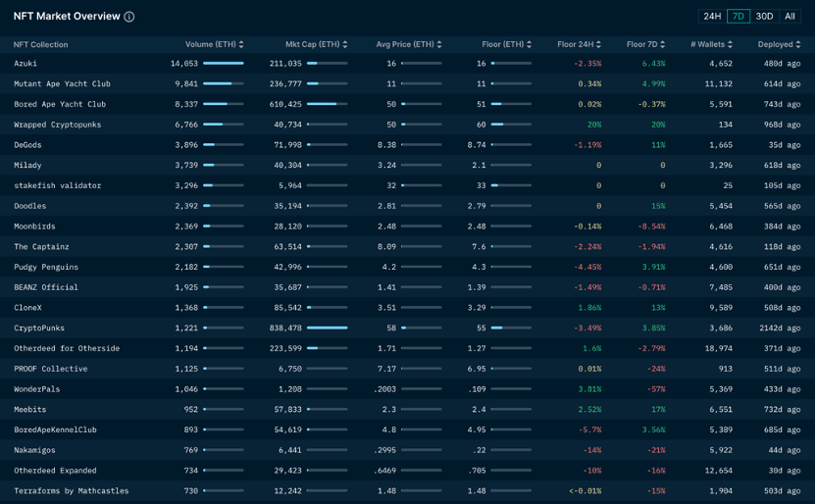
Task: Click the Azuki volume bar
Action: tap(224, 64)
